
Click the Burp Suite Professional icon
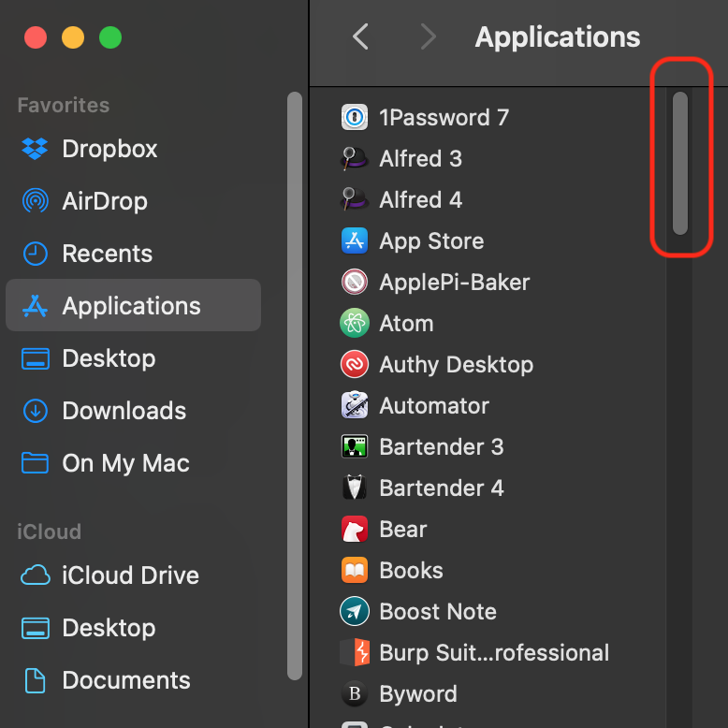click(x=355, y=653)
